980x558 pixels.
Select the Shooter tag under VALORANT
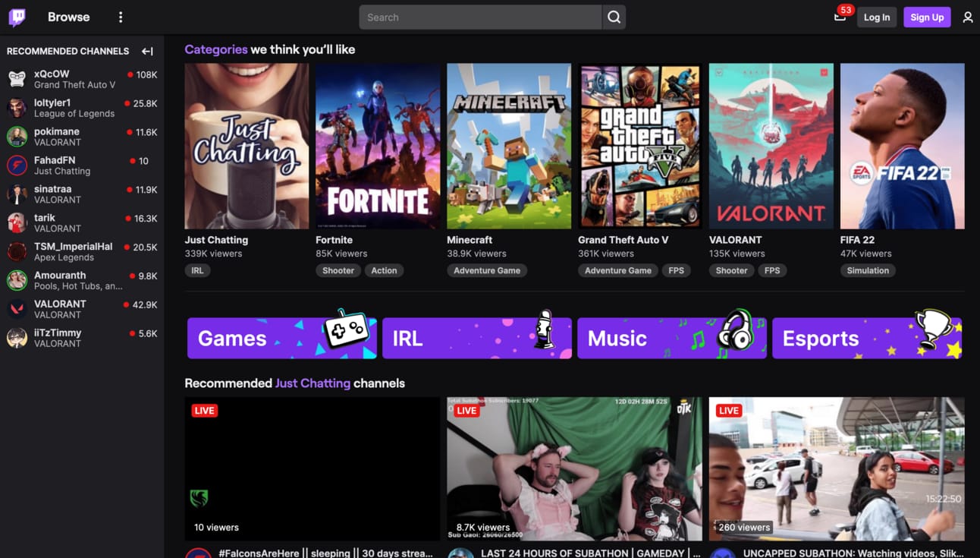[x=732, y=270]
